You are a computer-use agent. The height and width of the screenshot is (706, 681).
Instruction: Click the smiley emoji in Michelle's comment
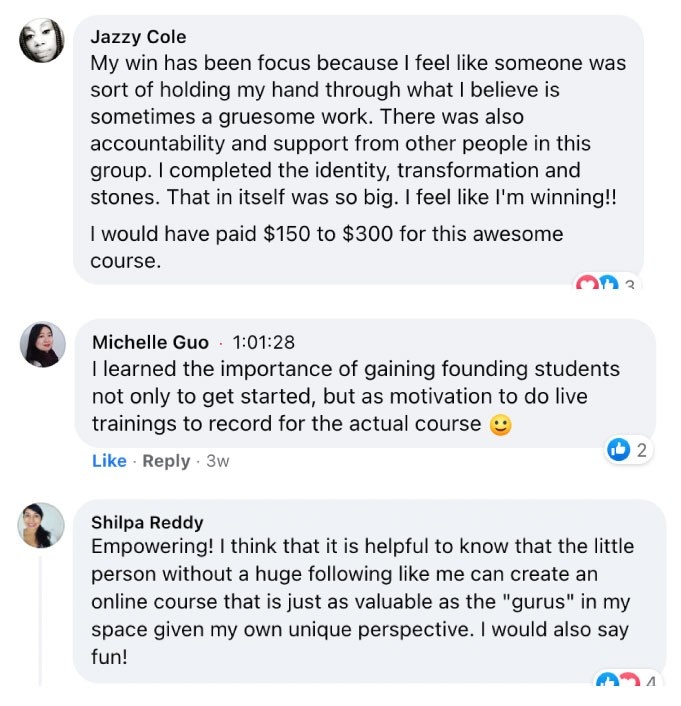[x=500, y=425]
